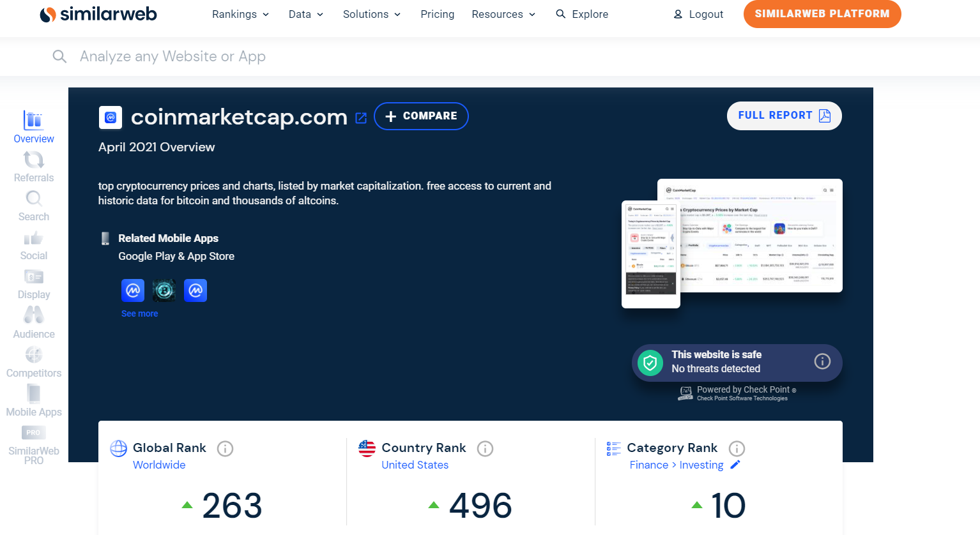Click Logout

click(698, 14)
